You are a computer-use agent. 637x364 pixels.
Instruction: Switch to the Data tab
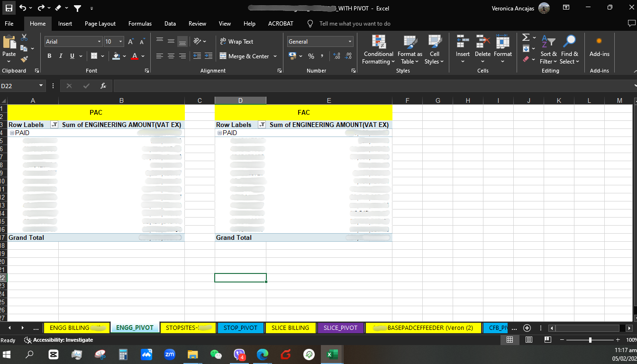click(170, 23)
